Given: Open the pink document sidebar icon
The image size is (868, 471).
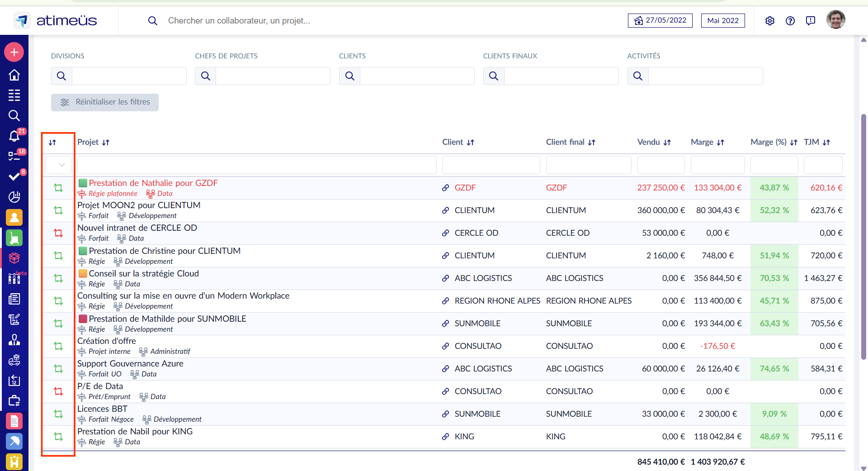Looking at the screenshot, I should click(x=14, y=421).
